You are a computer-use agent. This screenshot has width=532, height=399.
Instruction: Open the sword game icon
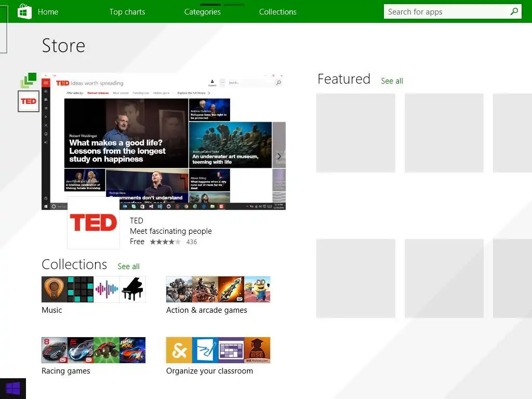231,289
